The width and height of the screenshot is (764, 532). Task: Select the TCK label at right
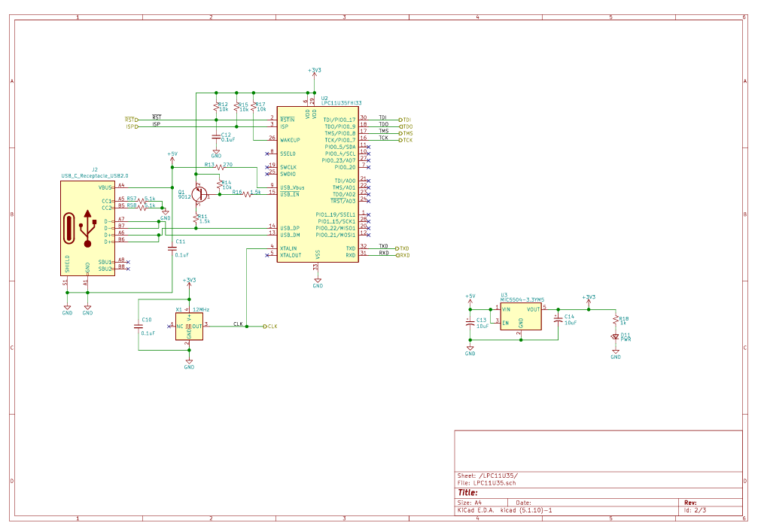(406, 140)
